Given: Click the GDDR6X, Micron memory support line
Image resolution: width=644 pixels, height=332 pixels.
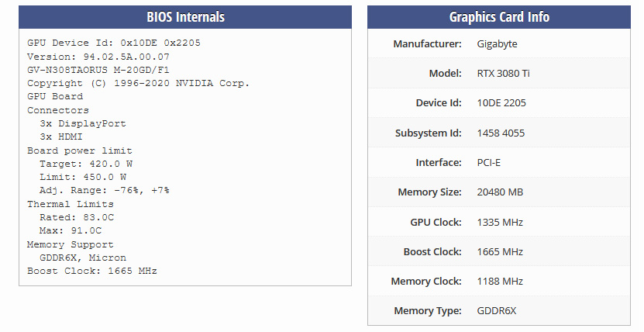Looking at the screenshot, I should pyautogui.click(x=83, y=258).
